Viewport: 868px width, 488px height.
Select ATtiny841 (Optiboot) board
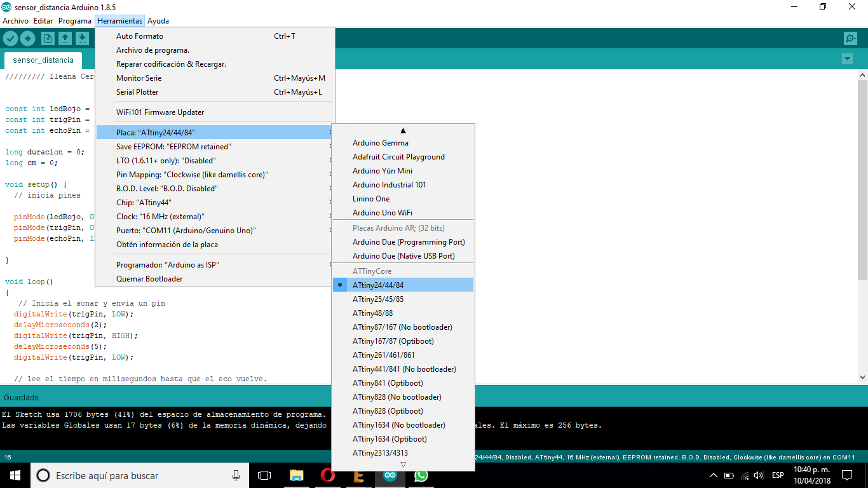point(403,383)
